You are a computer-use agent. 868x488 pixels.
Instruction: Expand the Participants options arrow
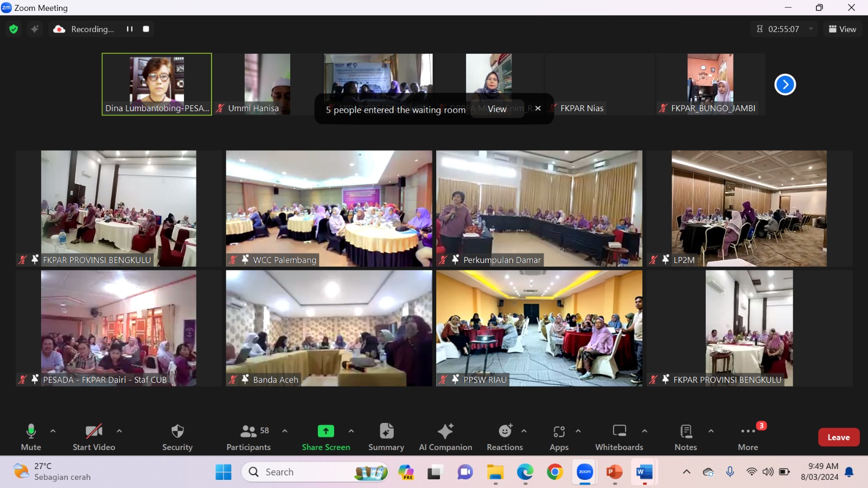coord(285,431)
